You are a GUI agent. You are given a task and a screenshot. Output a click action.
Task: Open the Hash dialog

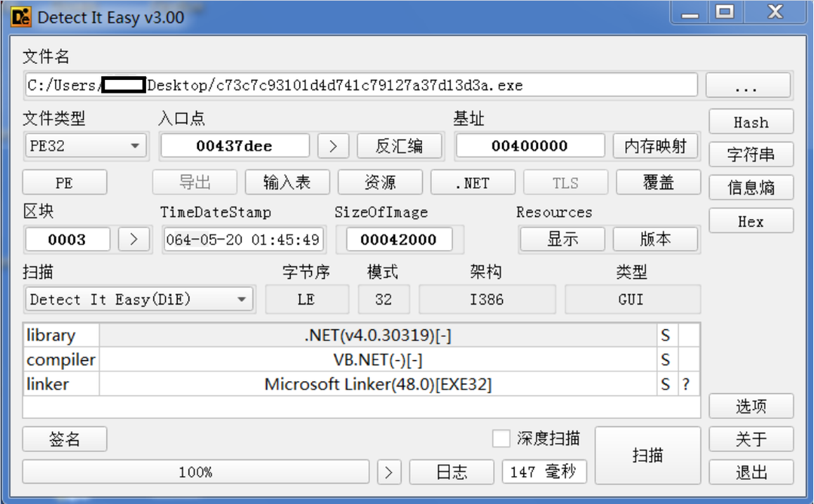coord(751,122)
